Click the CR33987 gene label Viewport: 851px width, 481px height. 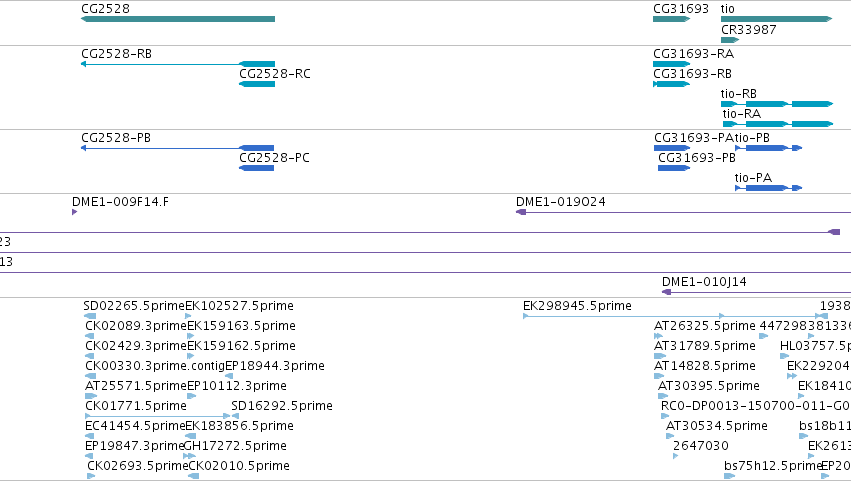click(748, 30)
